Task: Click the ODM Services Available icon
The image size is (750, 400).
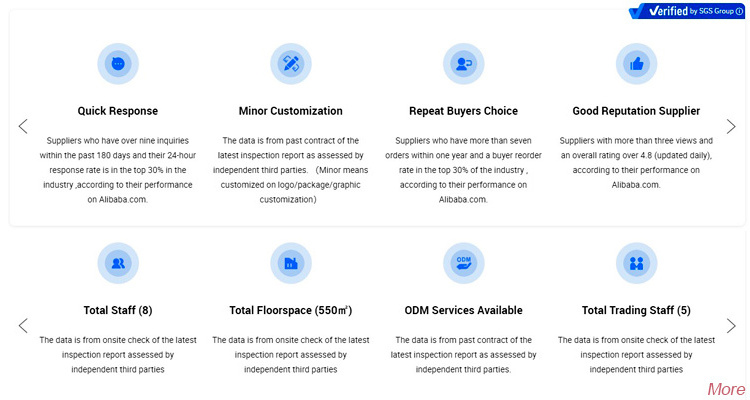Action: (463, 263)
